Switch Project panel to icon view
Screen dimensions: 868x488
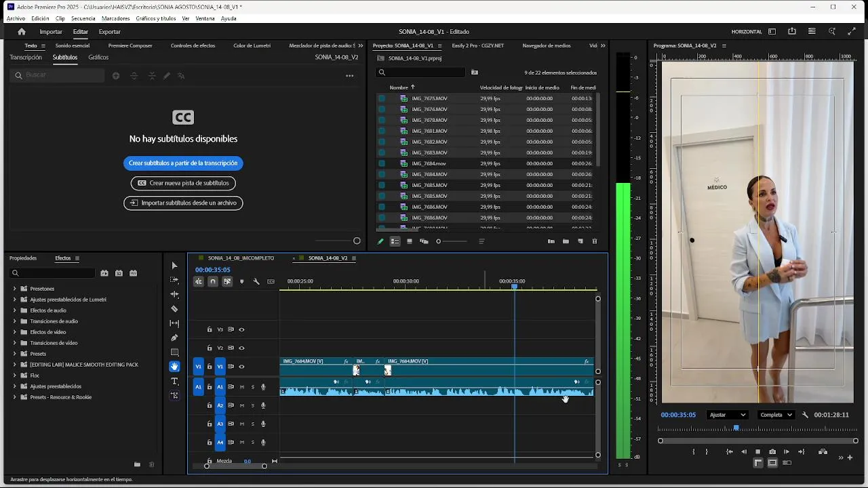tap(410, 241)
